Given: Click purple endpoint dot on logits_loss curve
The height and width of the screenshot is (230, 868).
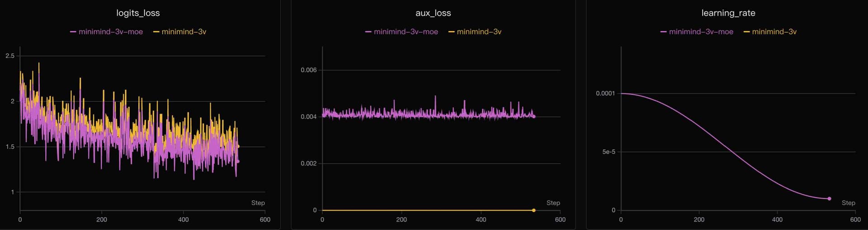Looking at the screenshot, I should pos(238,162).
